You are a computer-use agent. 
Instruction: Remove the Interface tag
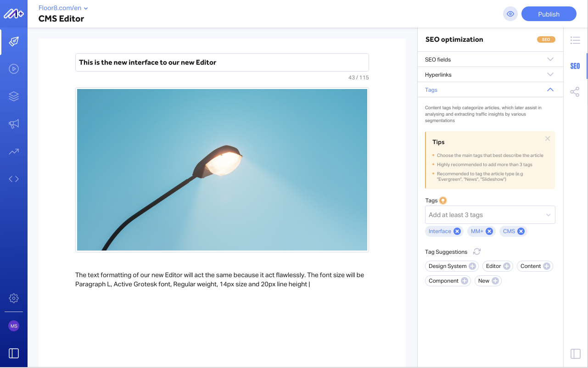coord(457,231)
